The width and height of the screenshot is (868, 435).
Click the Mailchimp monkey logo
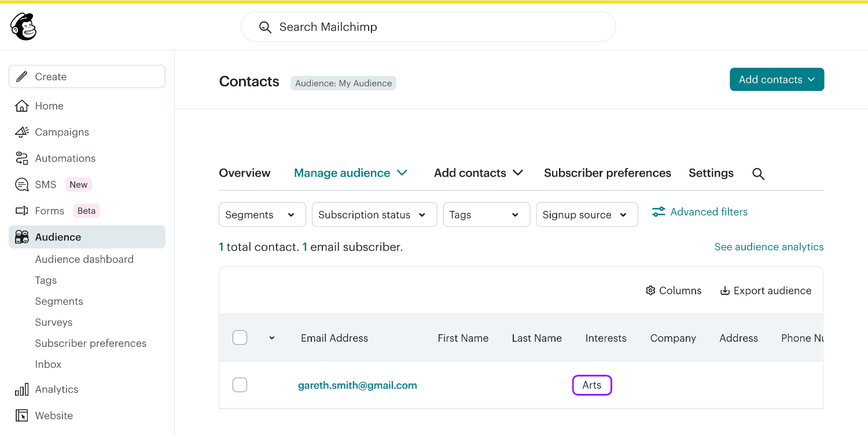point(23,27)
